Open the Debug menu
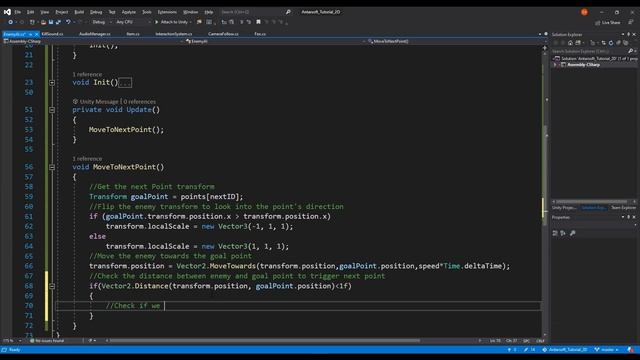This screenshot has height=360, width=640. (x=96, y=12)
